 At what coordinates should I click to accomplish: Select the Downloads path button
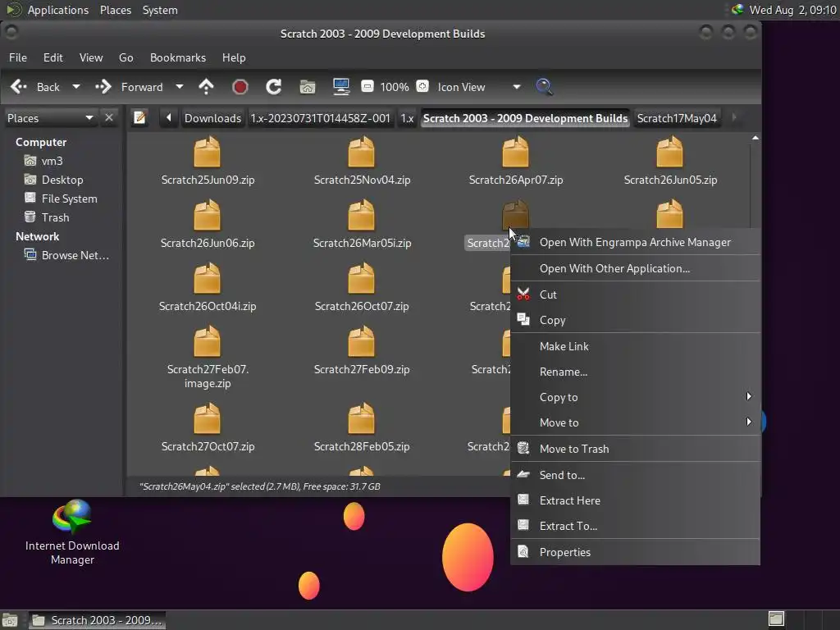pos(212,118)
